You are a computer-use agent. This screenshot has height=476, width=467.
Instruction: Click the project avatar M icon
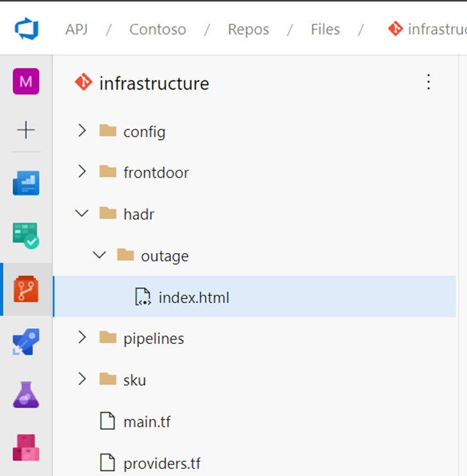26,81
